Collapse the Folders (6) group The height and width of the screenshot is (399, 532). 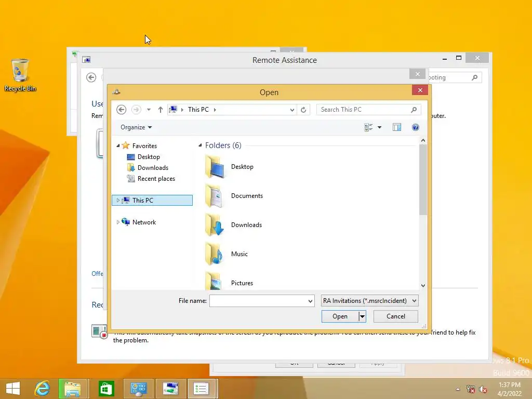point(200,145)
